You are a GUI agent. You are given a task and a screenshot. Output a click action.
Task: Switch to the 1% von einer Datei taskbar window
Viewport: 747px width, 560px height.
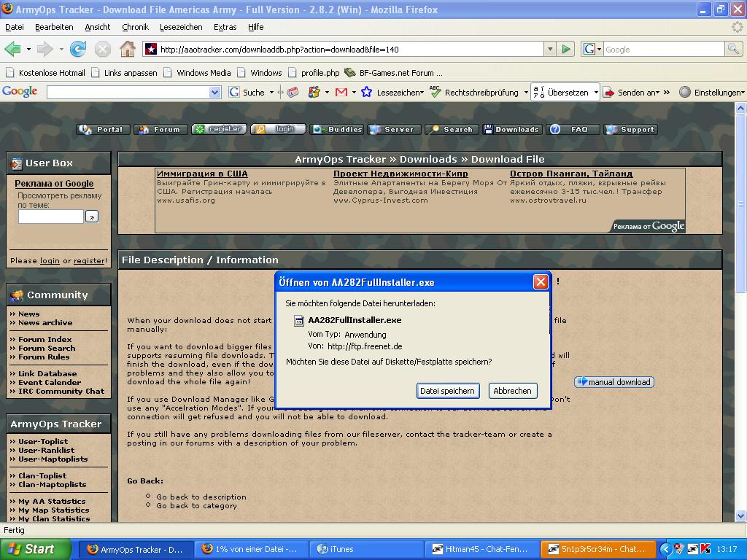tap(252, 550)
